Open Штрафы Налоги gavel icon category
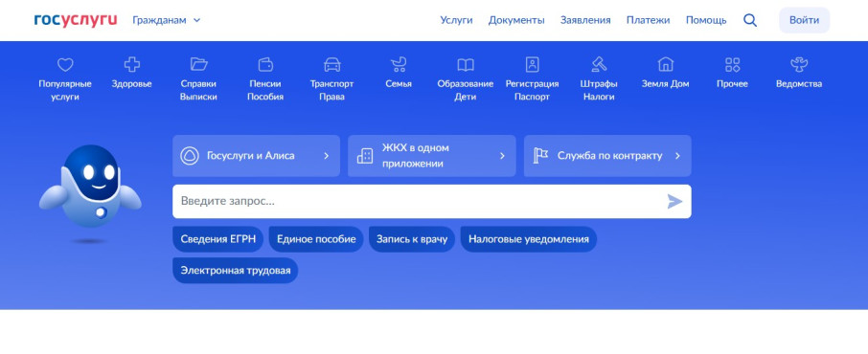Screen dimensions: 868x354 [x=599, y=79]
